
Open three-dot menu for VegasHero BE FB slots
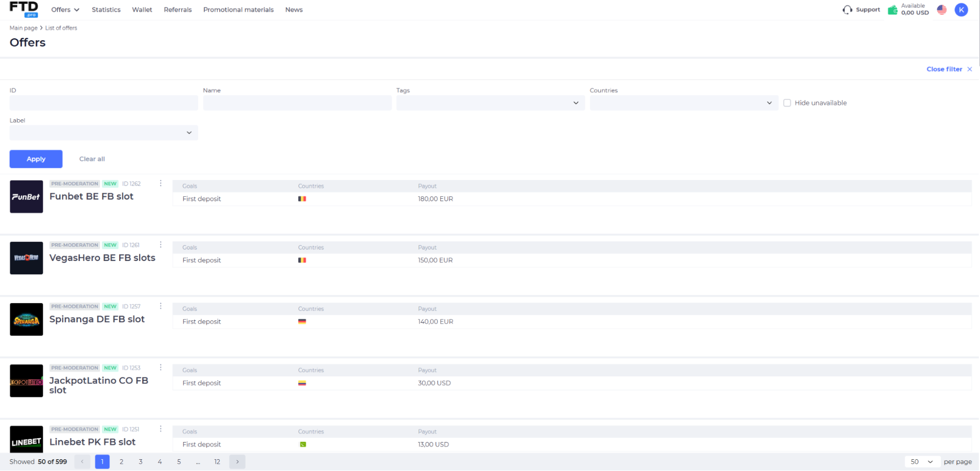click(x=161, y=245)
